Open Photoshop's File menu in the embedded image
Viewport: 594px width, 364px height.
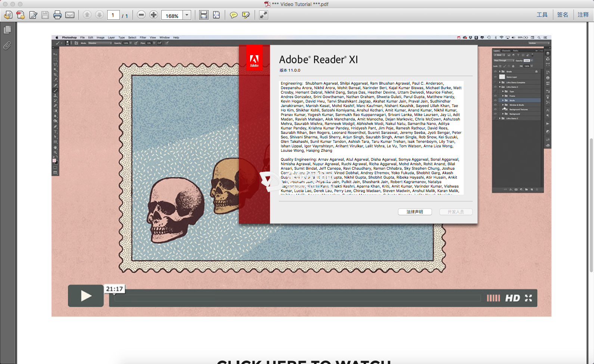(83, 38)
